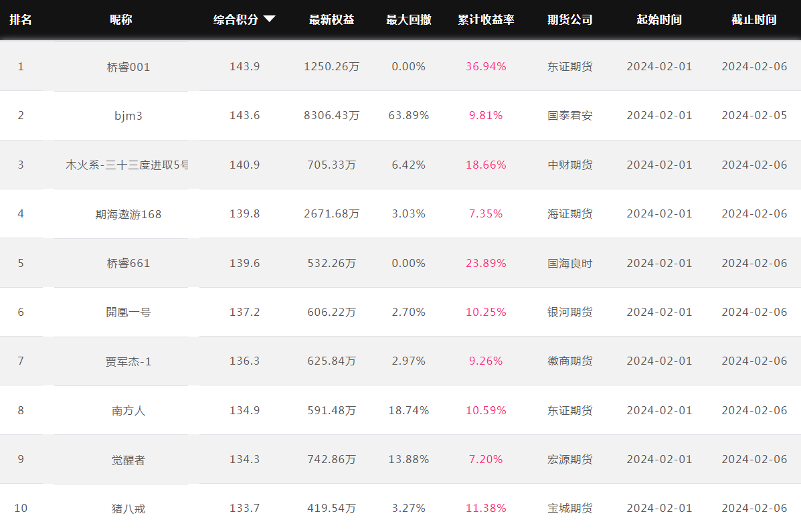The image size is (801, 532).
Task: Select drawdown value 18.74%
Action: (409, 410)
